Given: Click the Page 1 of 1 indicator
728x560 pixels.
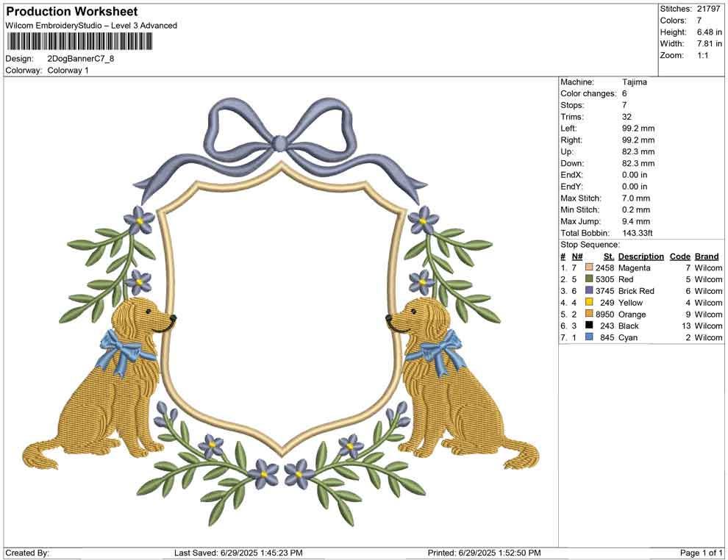Looking at the screenshot, I should click(696, 553).
